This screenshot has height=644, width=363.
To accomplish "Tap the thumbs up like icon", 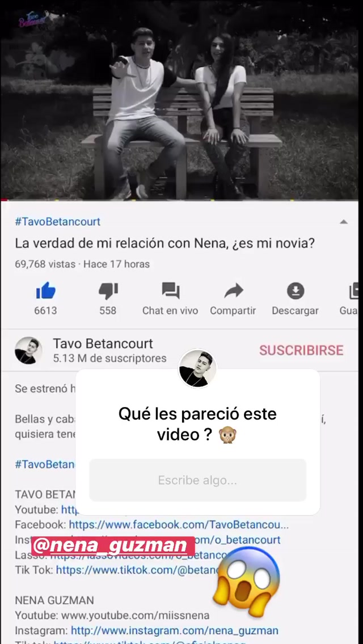I will point(45,291).
